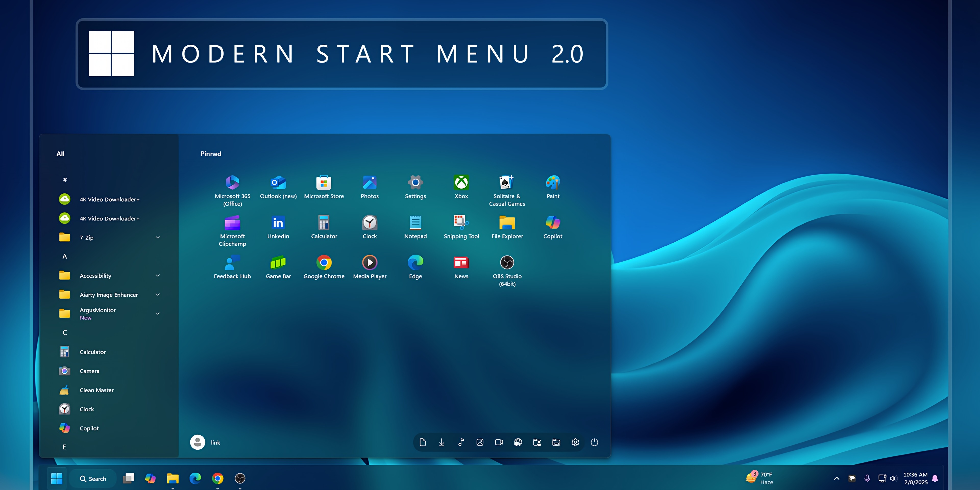
Task: Launch pinned OBS Studio (64bit)
Action: [x=507, y=271]
